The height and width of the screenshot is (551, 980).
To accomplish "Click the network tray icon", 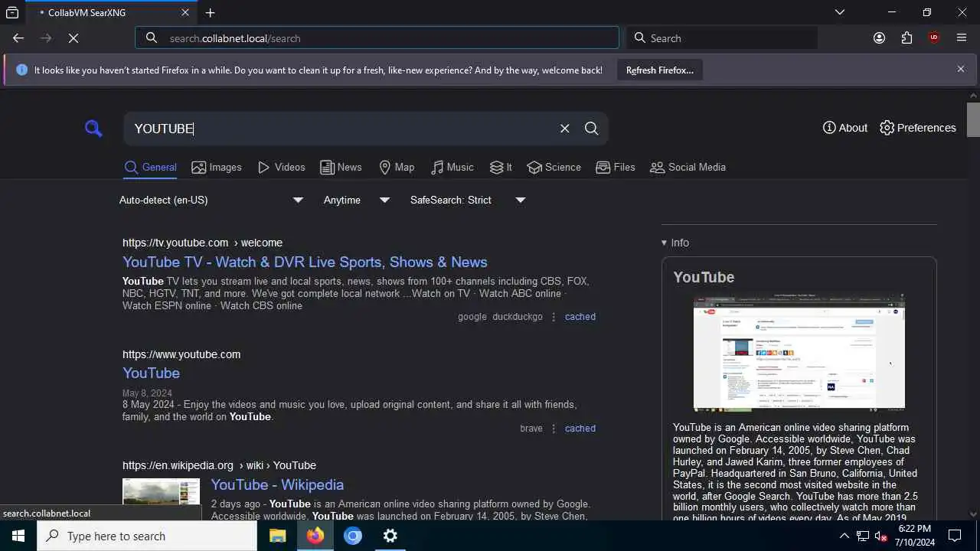I will pyautogui.click(x=863, y=536).
